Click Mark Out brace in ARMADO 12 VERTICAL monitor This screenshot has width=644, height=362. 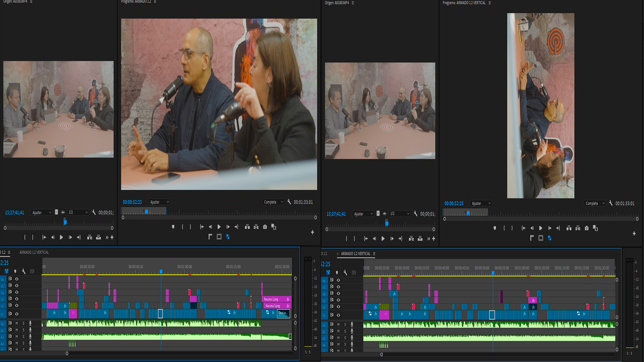512,228
